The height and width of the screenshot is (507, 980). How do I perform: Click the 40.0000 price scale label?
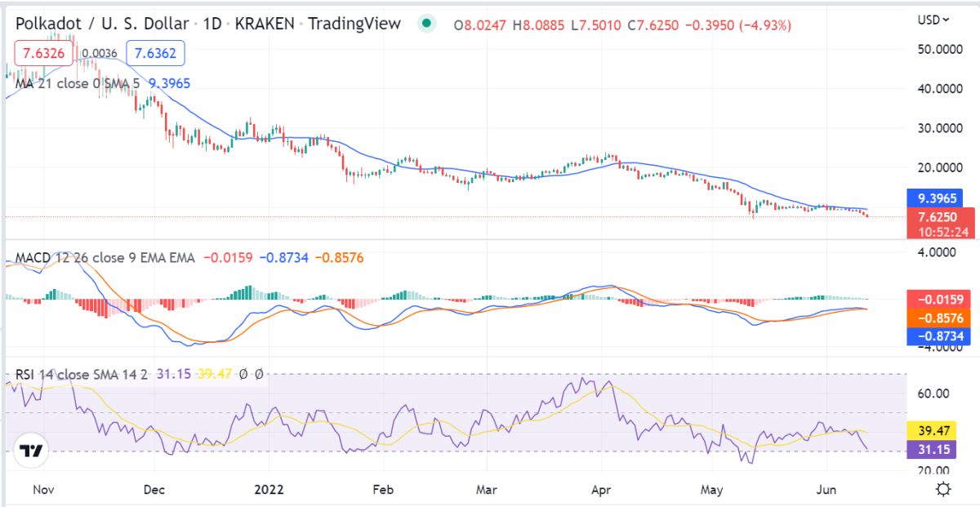940,89
